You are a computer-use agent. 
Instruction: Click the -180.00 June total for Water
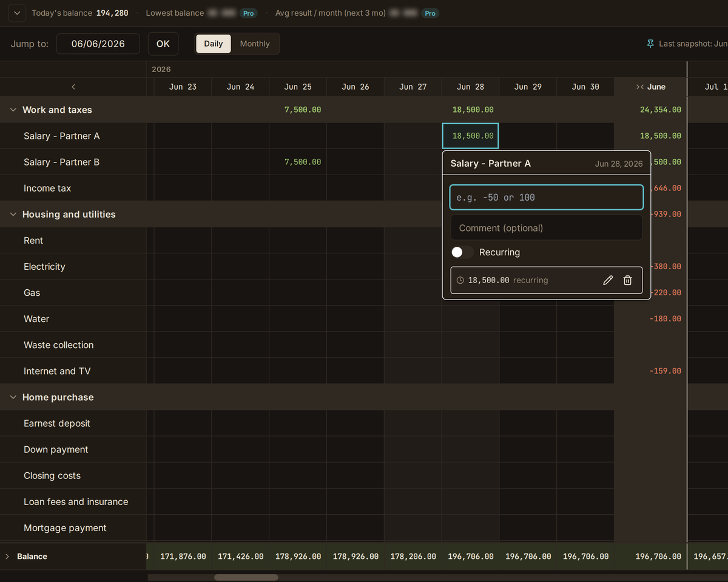[665, 318]
